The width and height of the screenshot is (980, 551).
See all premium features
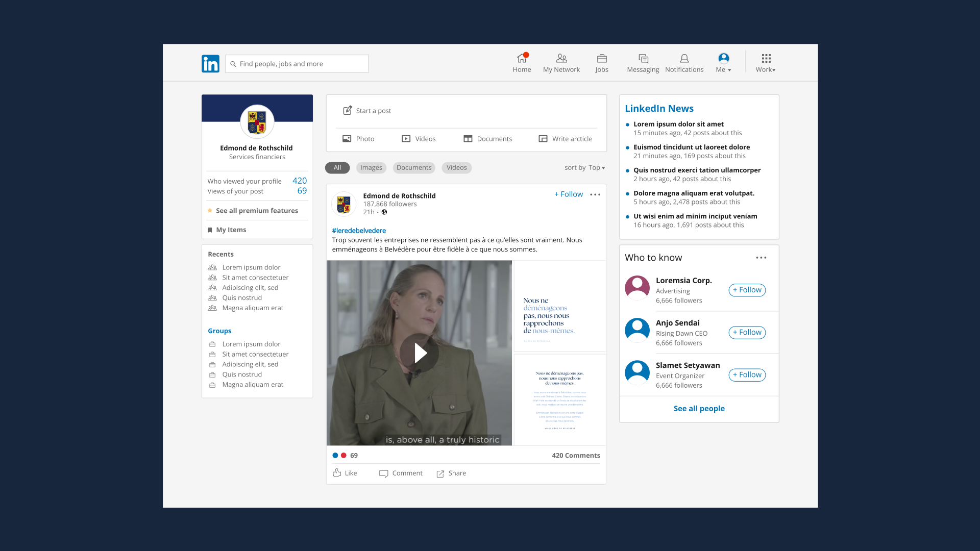click(253, 210)
